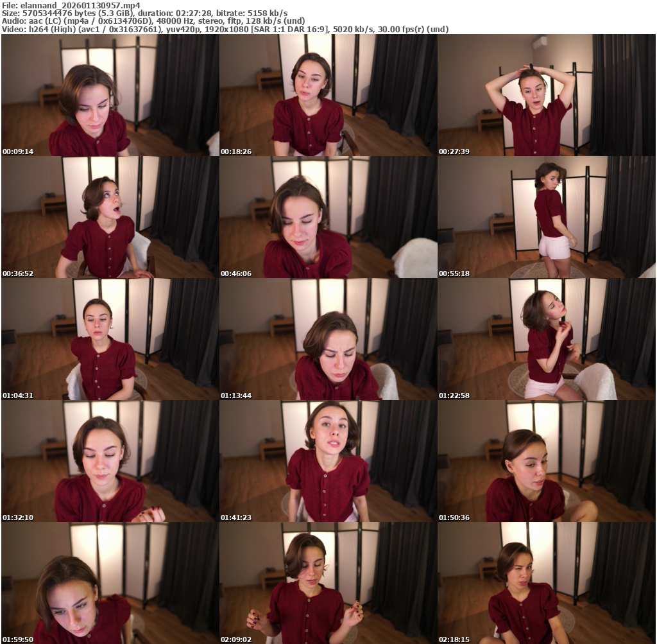Select the frame at 00:46:06
The height and width of the screenshot is (644, 657).
pyautogui.click(x=328, y=217)
